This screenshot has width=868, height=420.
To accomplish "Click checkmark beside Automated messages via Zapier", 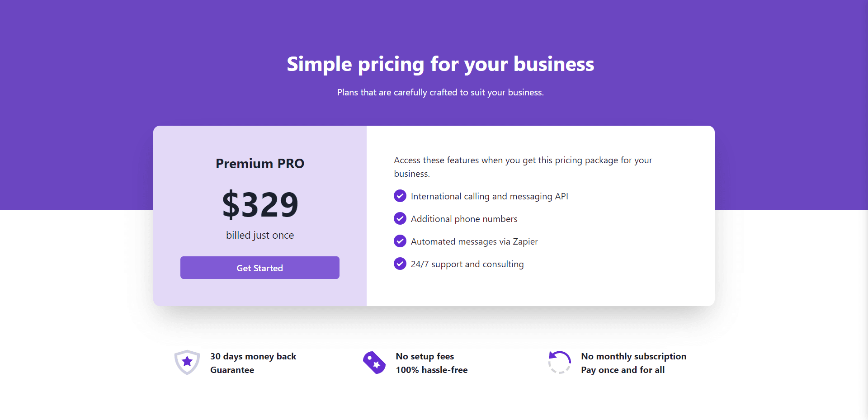I will click(400, 241).
